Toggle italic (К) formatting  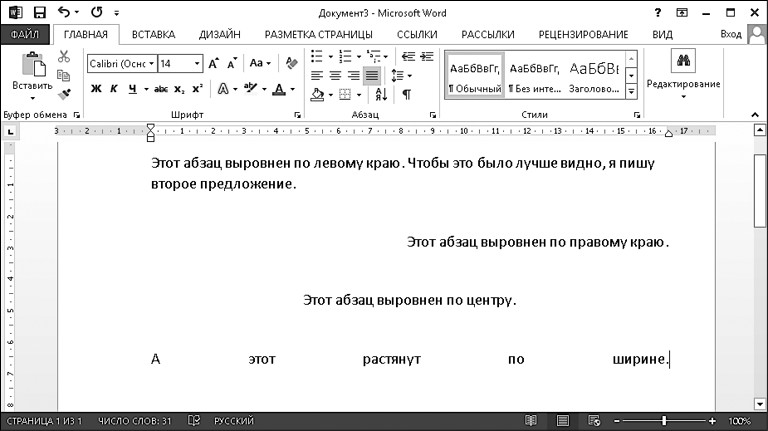point(114,89)
